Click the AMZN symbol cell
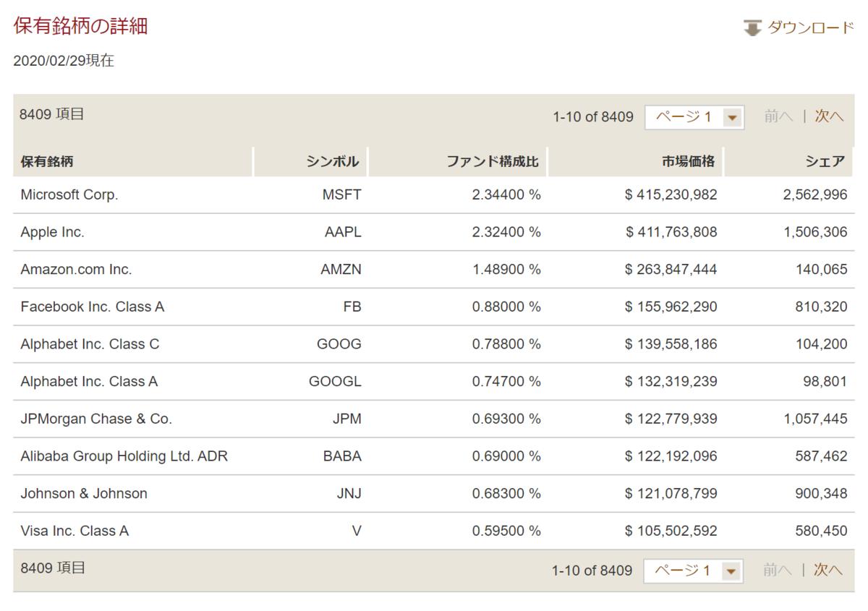The image size is (868, 611). tap(341, 270)
